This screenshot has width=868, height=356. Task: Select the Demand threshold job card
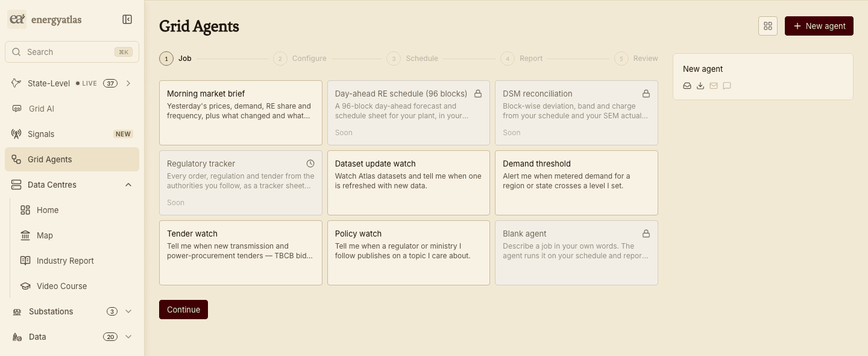[576, 183]
